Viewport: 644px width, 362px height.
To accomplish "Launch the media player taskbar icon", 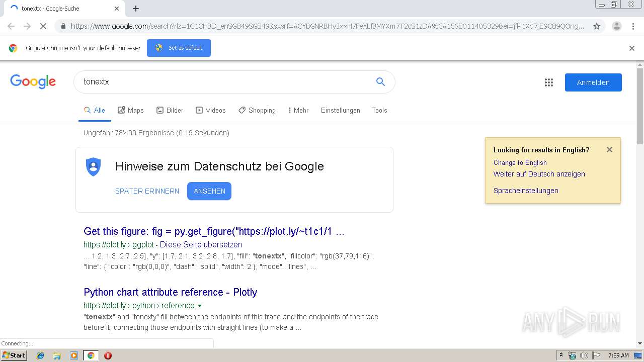I will click(x=74, y=355).
